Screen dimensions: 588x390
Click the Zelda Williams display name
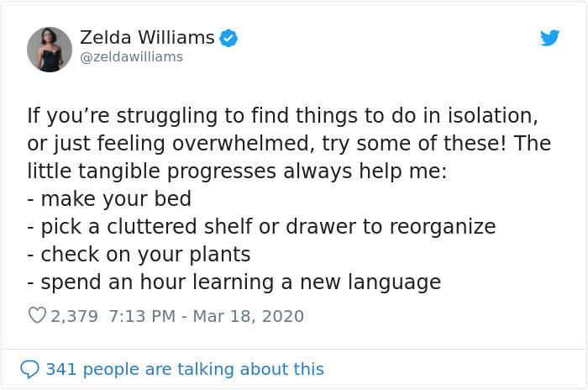tap(147, 38)
